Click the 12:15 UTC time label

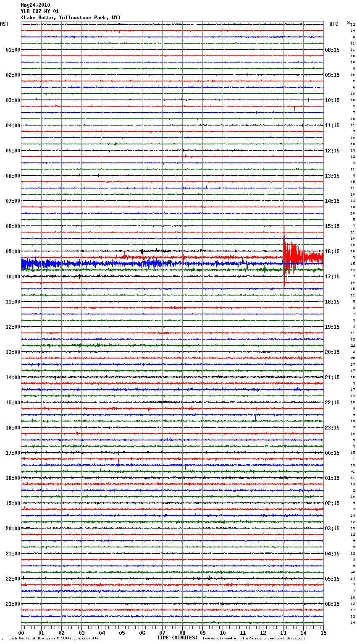point(332,151)
